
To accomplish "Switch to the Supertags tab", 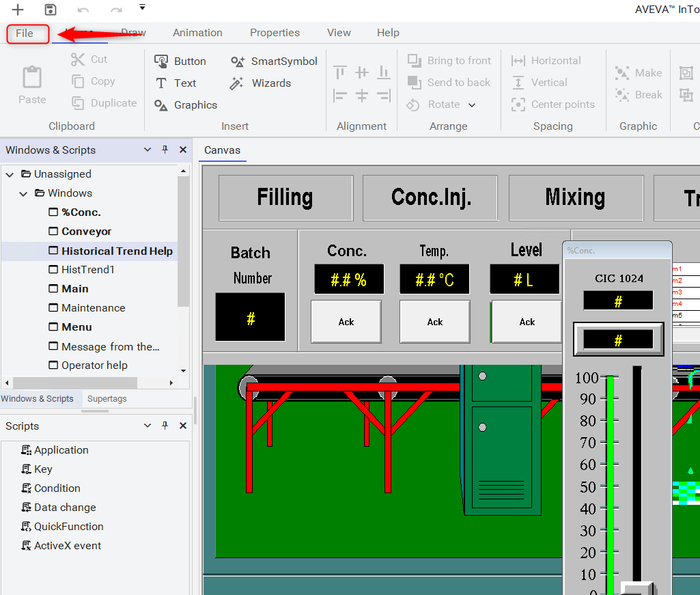I will (x=107, y=399).
